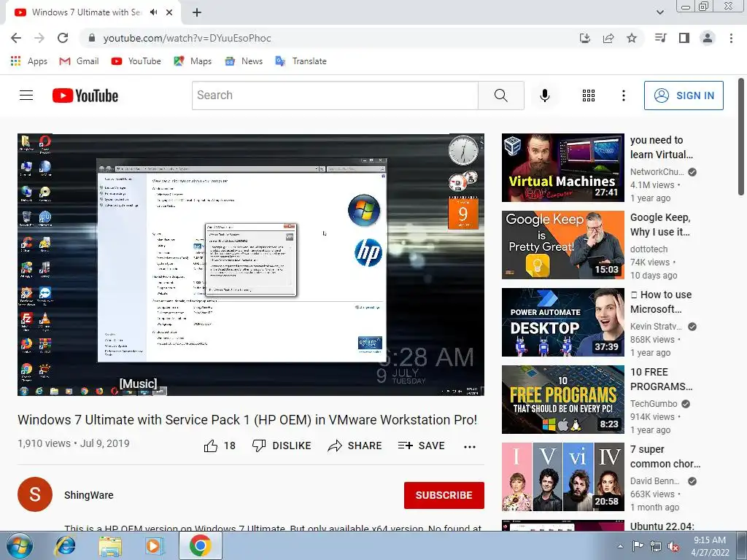Image resolution: width=747 pixels, height=560 pixels.
Task: Open the volume tray icon
Action: [x=673, y=546]
